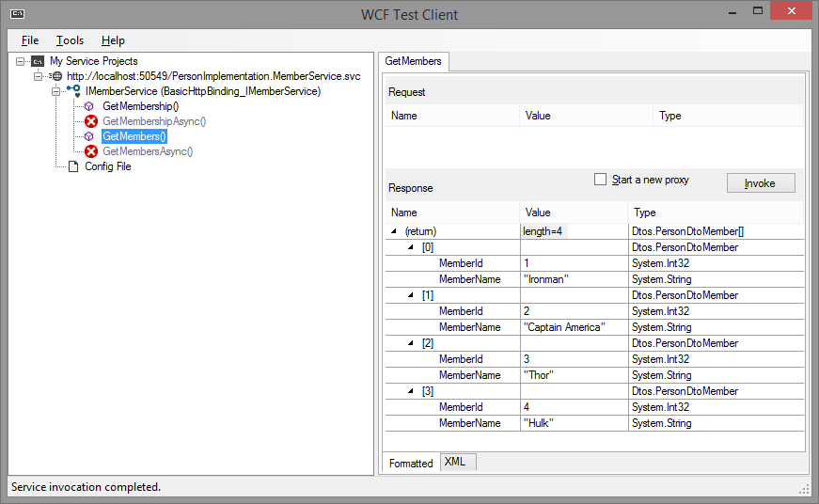The height and width of the screenshot is (504, 819).
Task: Click the MemberId value 2 cell
Action: (x=574, y=311)
